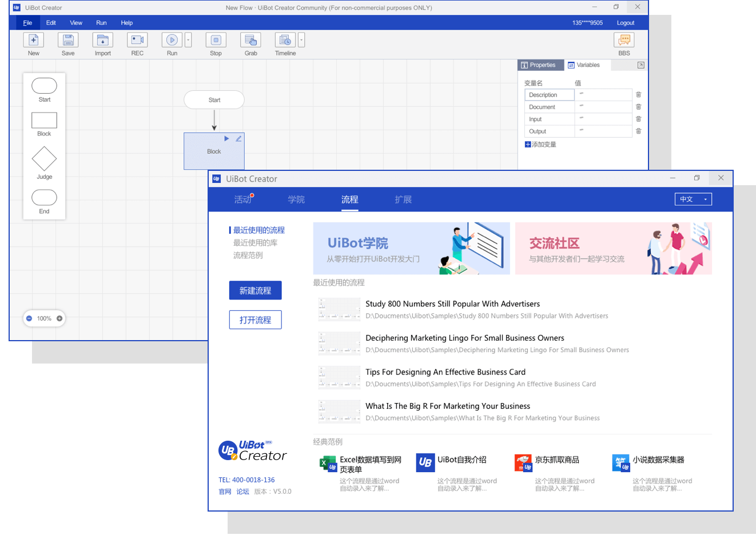The height and width of the screenshot is (535, 756).
Task: Open the 学院 tab
Action: [x=296, y=199]
